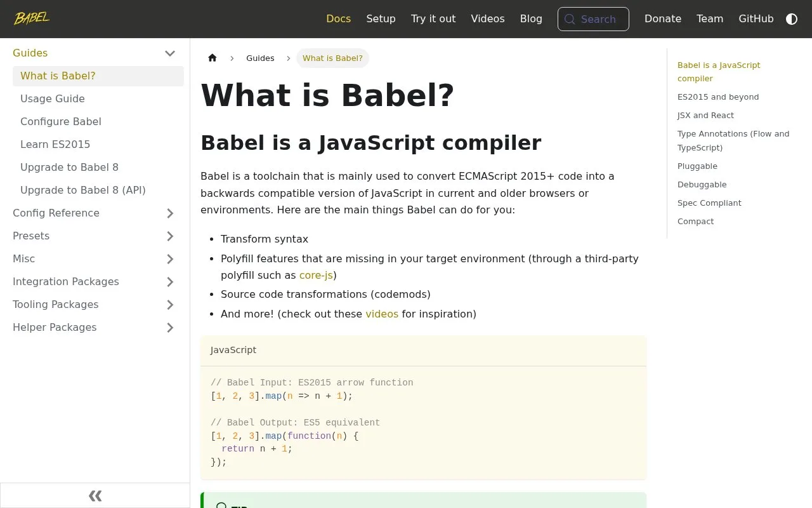This screenshot has width=812, height=508.
Task: Open Usage Guide in sidebar
Action: click(98, 99)
